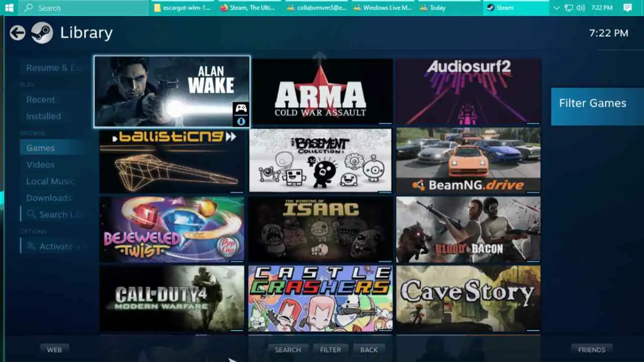Select the Bejeweled Twist game tile
The height and width of the screenshot is (362, 644).
[x=172, y=229]
